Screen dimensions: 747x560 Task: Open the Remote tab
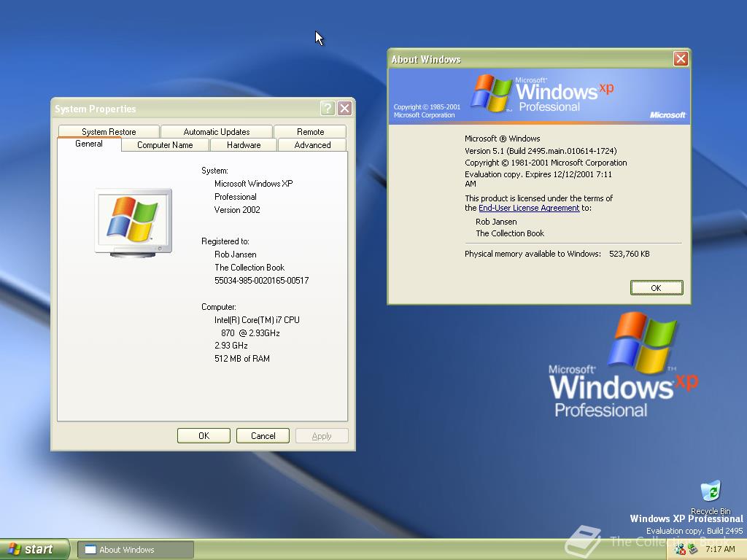coord(310,131)
